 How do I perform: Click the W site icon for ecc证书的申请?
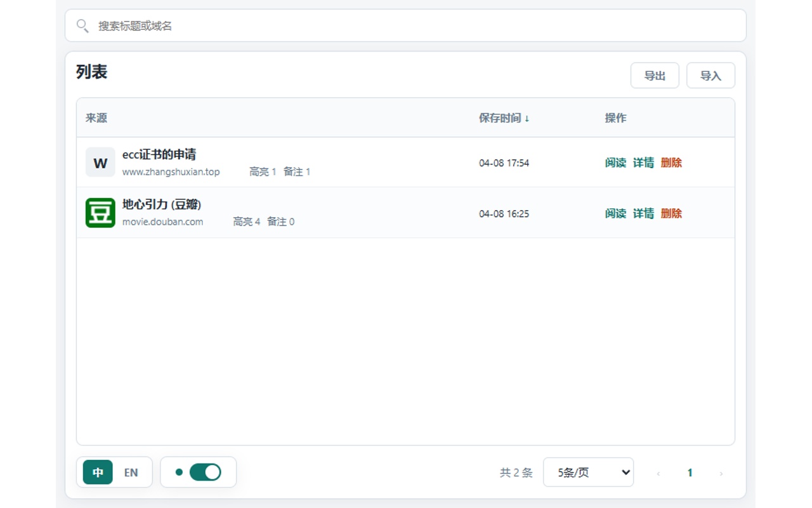(x=100, y=163)
